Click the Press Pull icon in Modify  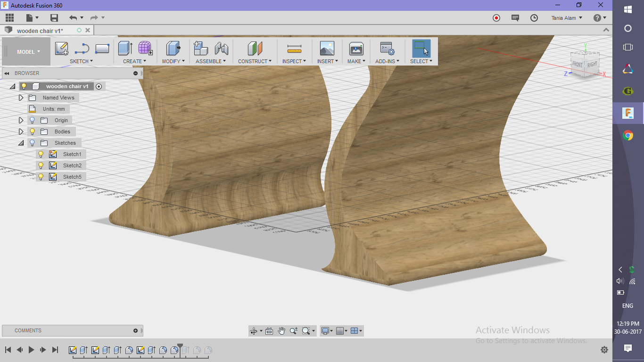pyautogui.click(x=173, y=49)
